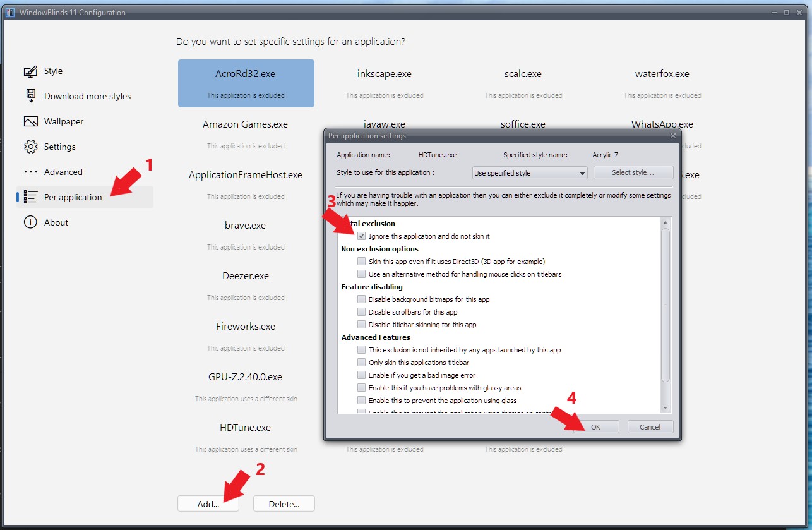Click the Per application list icon
Viewport: 812px width, 530px height.
(x=30, y=197)
